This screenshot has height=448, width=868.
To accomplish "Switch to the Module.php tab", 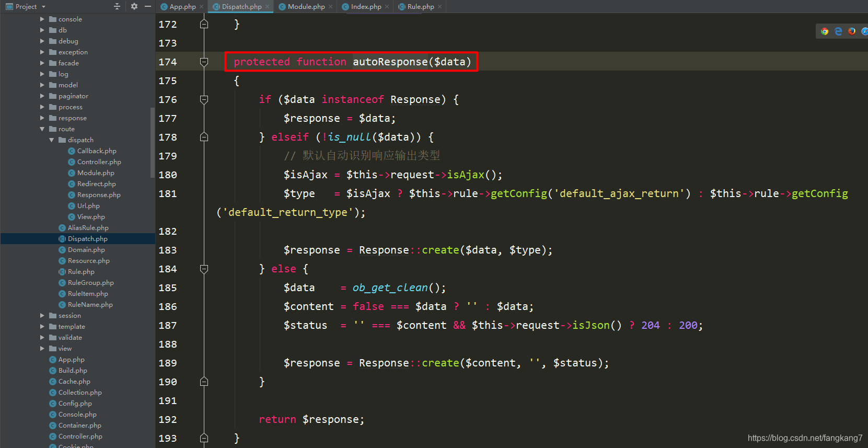I will 306,6.
